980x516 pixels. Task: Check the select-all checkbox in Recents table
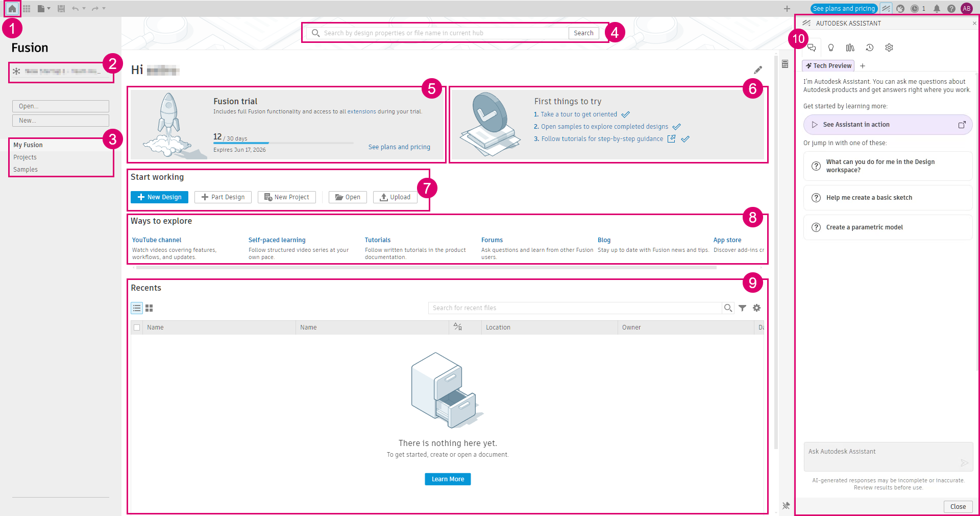pos(137,327)
